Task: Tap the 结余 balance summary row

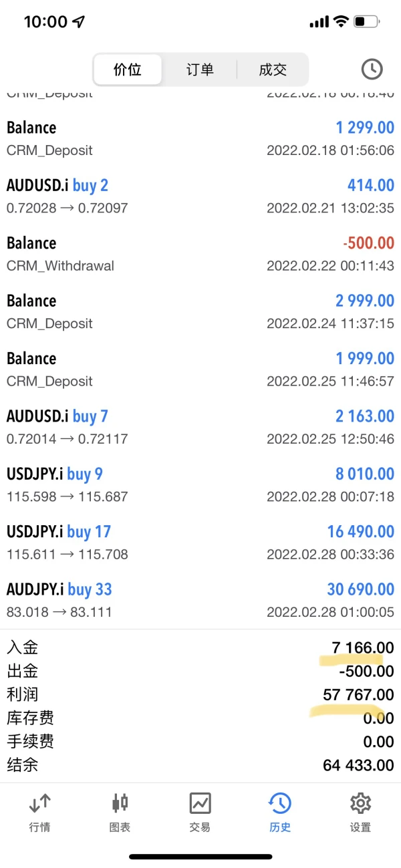Action: 200,765
